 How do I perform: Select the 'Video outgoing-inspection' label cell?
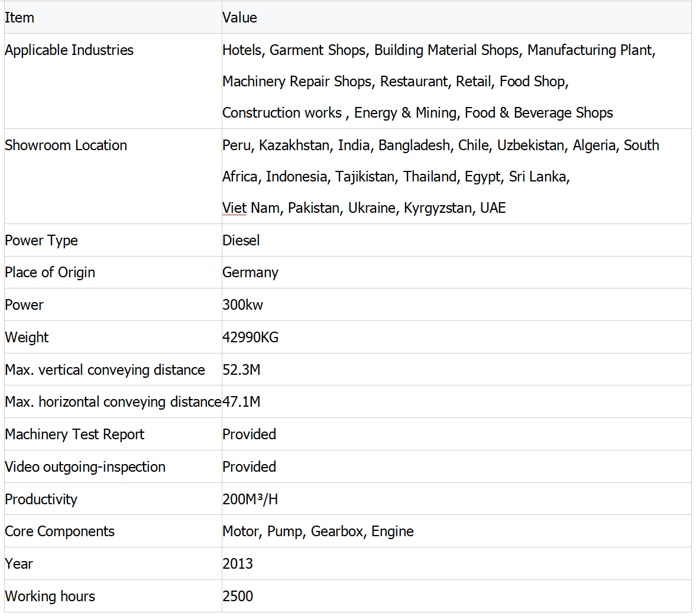pos(113,466)
